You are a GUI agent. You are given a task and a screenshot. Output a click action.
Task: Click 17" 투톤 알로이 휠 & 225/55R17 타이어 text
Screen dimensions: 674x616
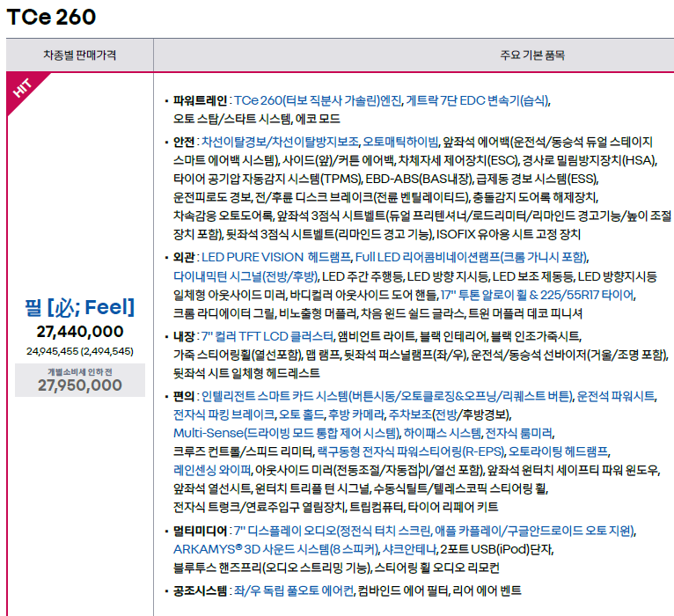538,295
